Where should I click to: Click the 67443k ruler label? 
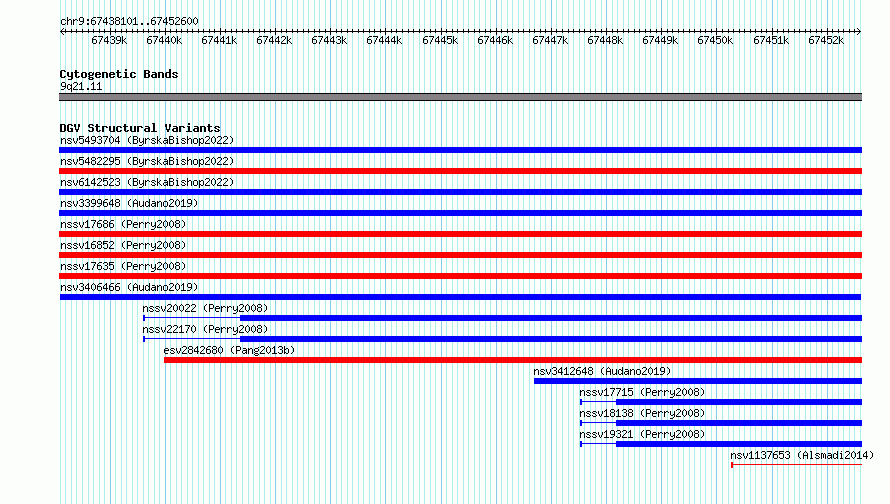click(329, 40)
